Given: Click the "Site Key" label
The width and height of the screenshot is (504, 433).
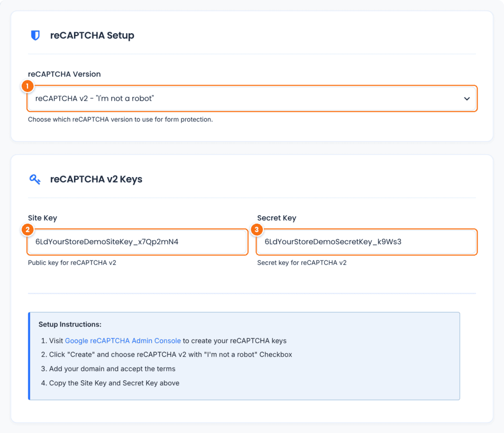Looking at the screenshot, I should [x=42, y=218].
